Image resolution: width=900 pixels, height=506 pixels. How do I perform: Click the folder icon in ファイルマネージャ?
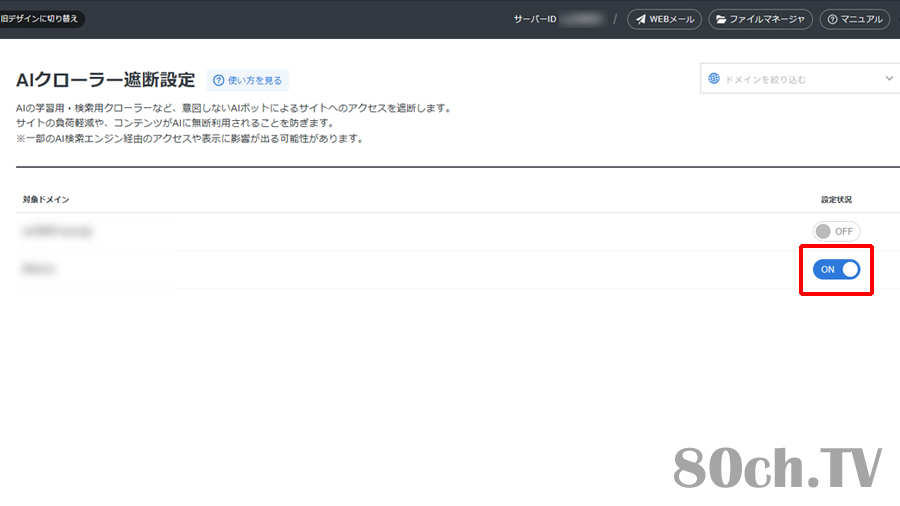click(721, 20)
